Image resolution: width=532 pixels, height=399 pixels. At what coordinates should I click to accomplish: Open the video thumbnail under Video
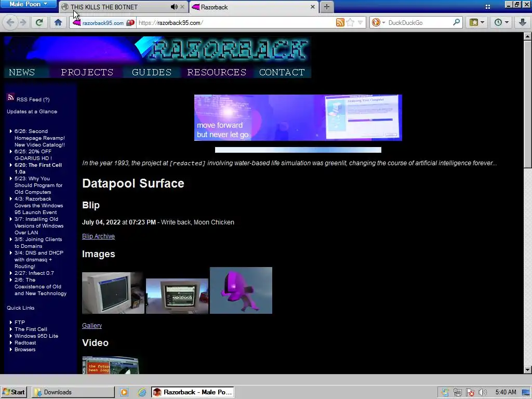point(111,365)
